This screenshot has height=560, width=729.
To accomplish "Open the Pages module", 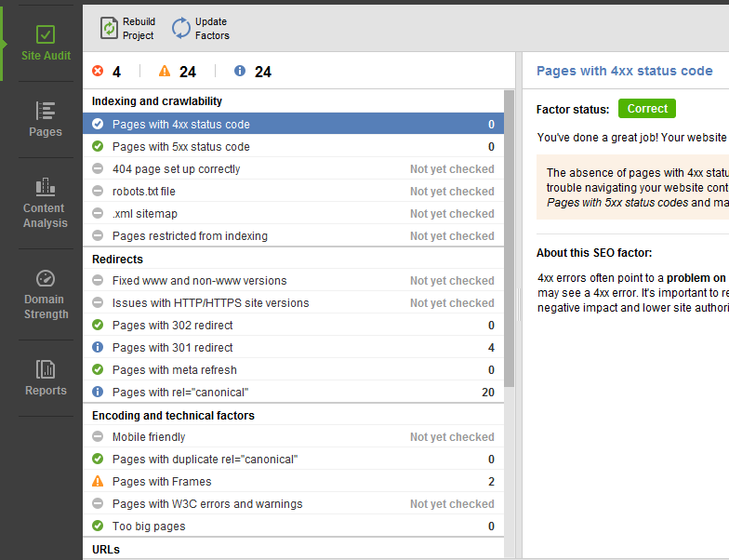I will point(45,119).
